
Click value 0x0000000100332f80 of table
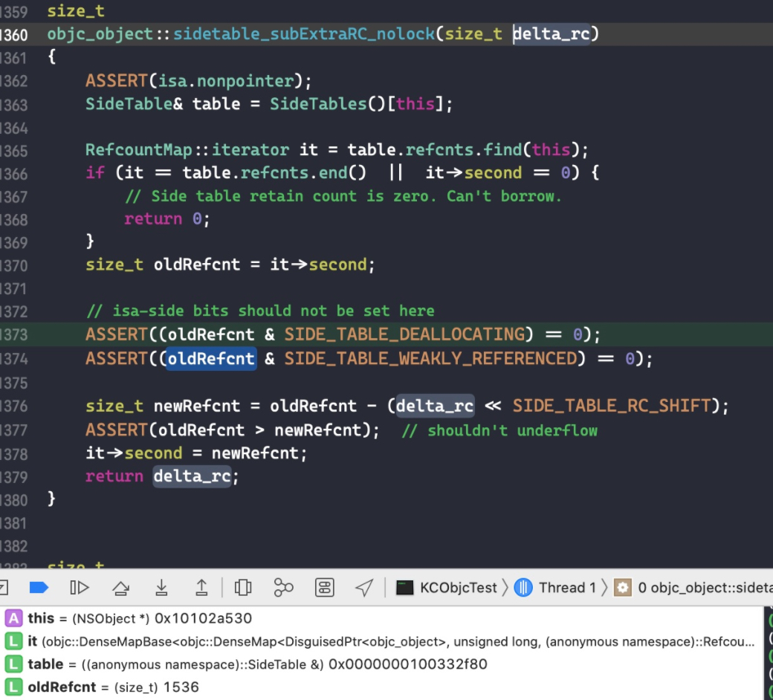[x=408, y=664]
